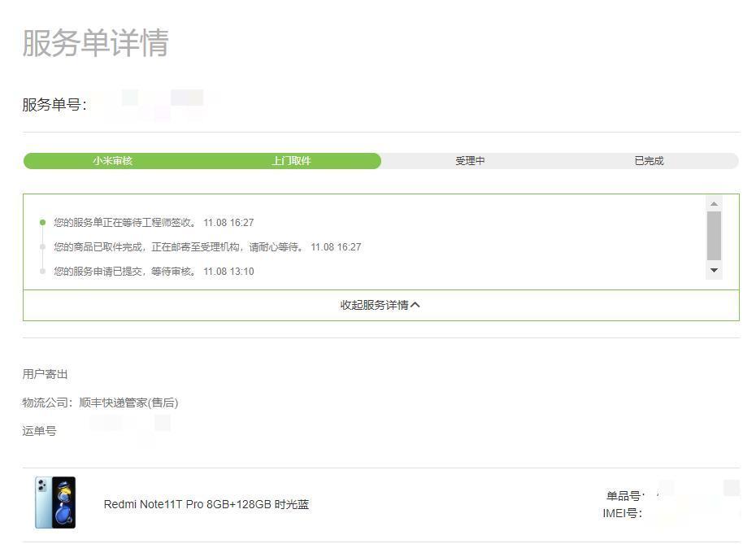Viewport: 756px width, 544px height.
Task: Collapse service details with 收起服务详情
Action: (x=380, y=305)
